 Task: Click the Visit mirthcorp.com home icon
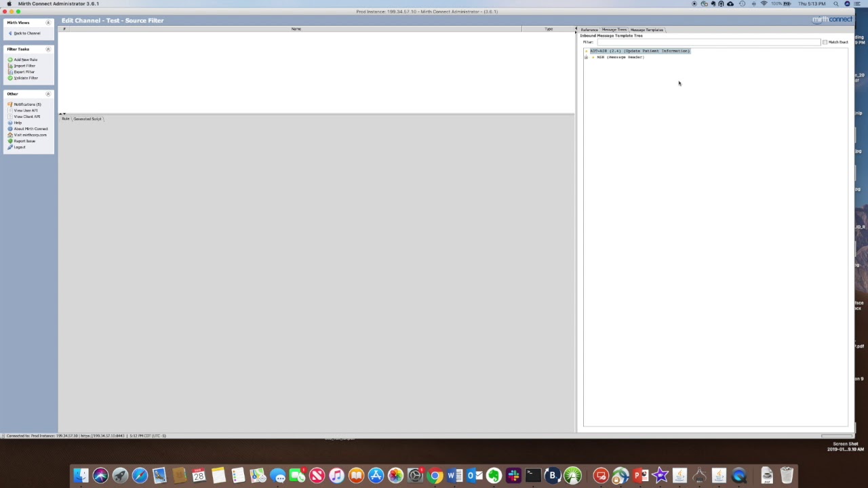point(10,135)
